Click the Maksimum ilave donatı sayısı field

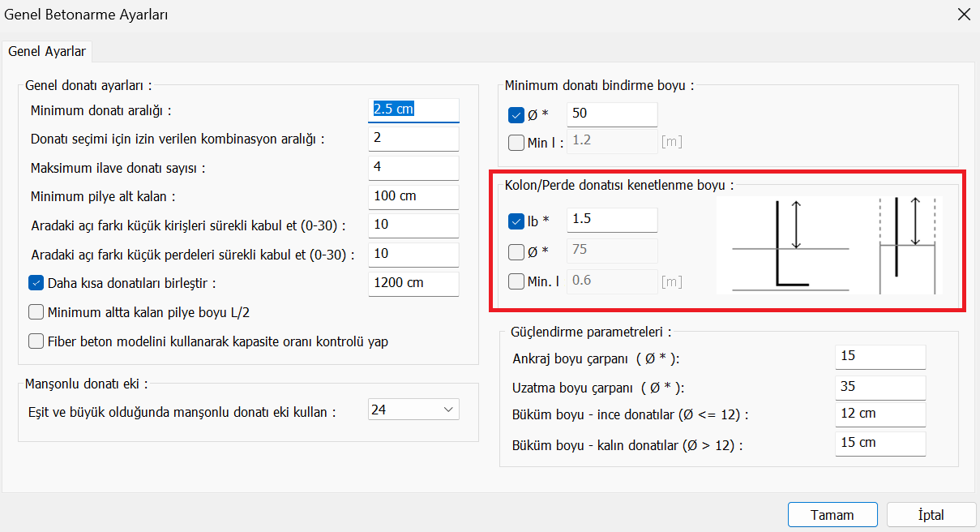coord(413,167)
